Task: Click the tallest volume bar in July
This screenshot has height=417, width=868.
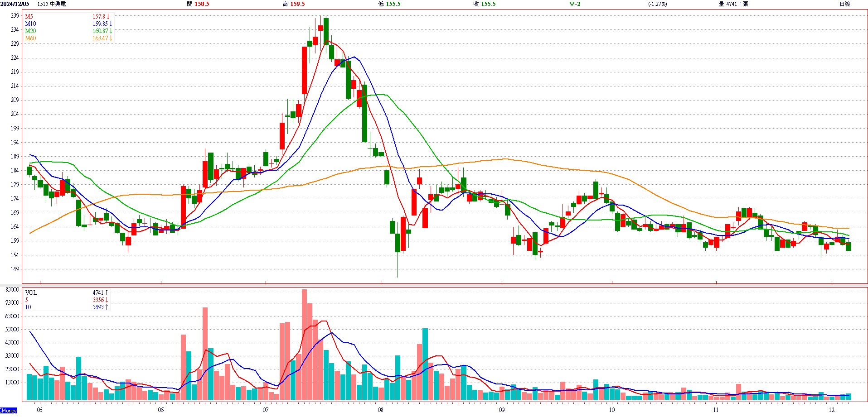Action: (304, 345)
